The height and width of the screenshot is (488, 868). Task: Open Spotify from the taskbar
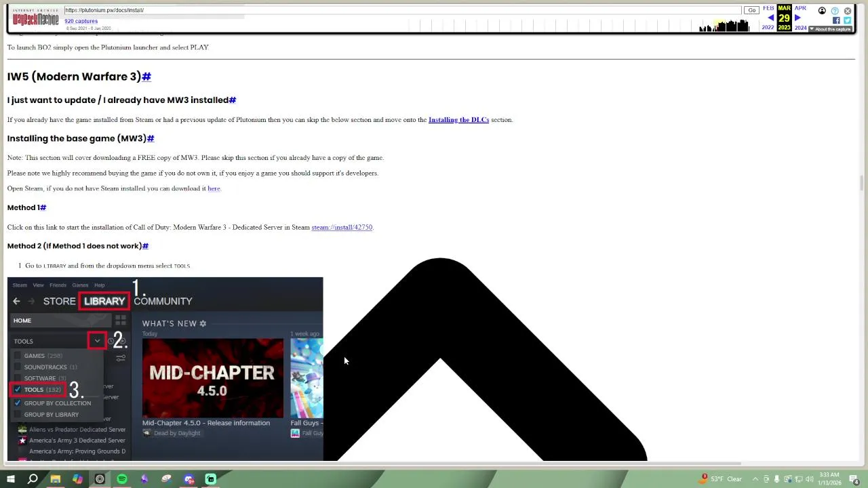tap(122, 479)
